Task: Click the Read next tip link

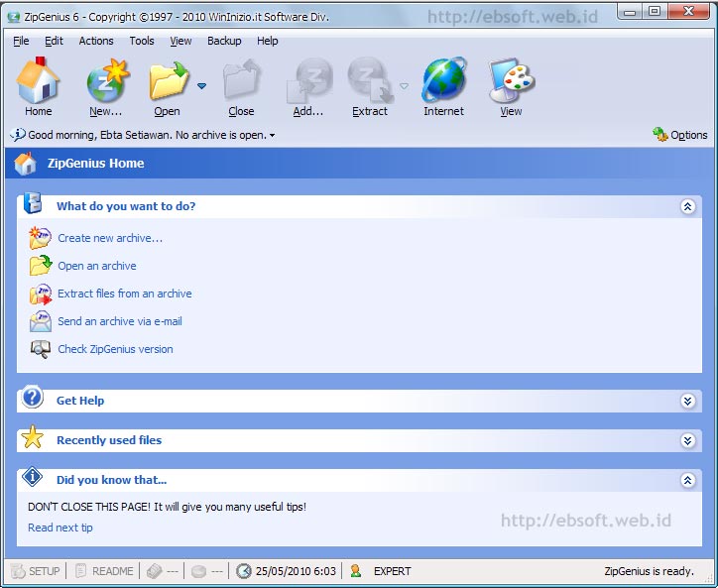Action: pos(60,528)
